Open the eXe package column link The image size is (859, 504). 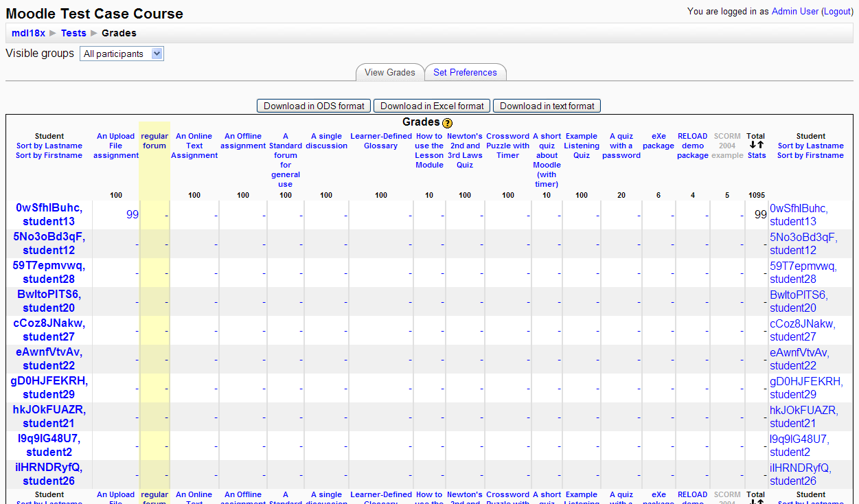[x=658, y=141]
